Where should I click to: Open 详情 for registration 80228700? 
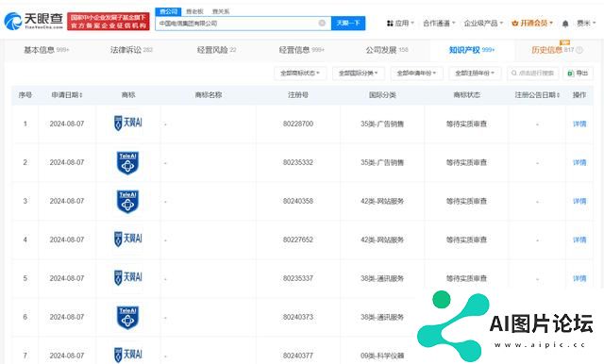(x=579, y=124)
